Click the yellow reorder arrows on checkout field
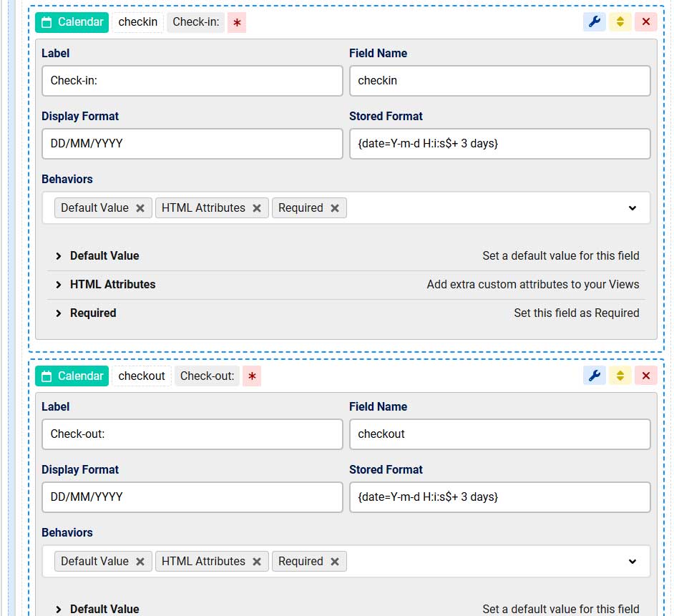This screenshot has width=674, height=616. [x=620, y=376]
